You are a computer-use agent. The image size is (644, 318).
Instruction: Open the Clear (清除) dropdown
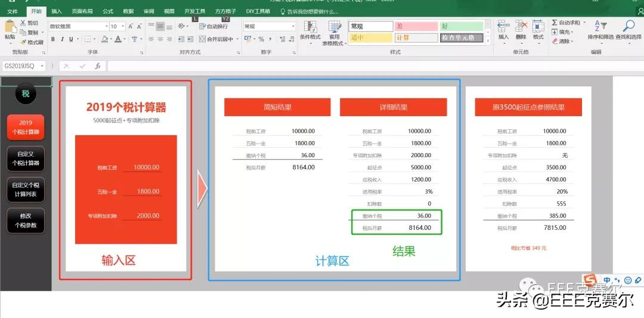(562, 41)
